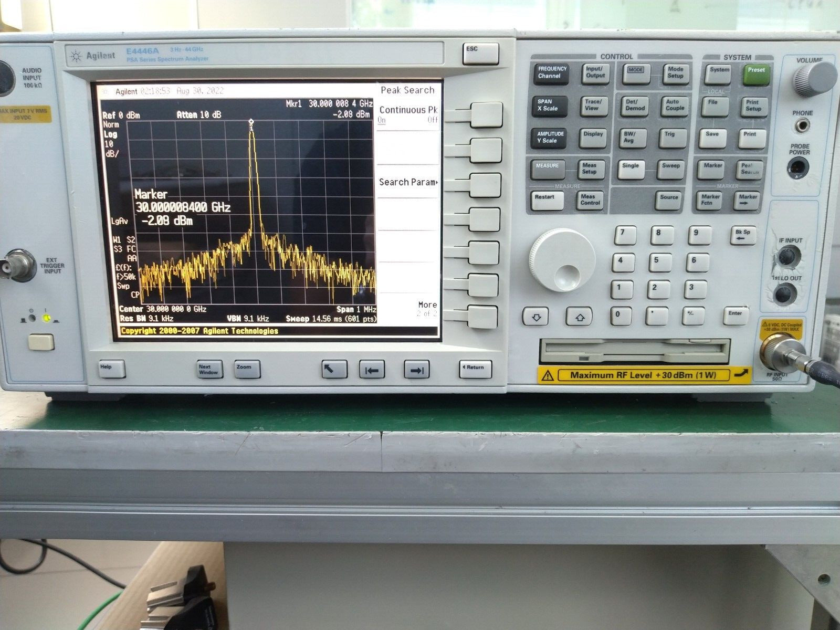Touch the PHONE headphone jack

pos(802,126)
